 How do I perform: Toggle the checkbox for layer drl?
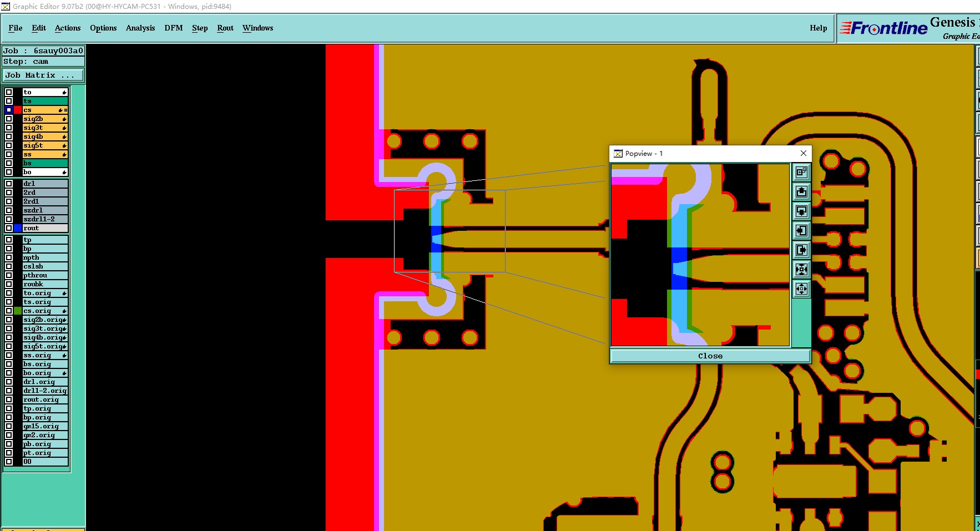point(9,184)
